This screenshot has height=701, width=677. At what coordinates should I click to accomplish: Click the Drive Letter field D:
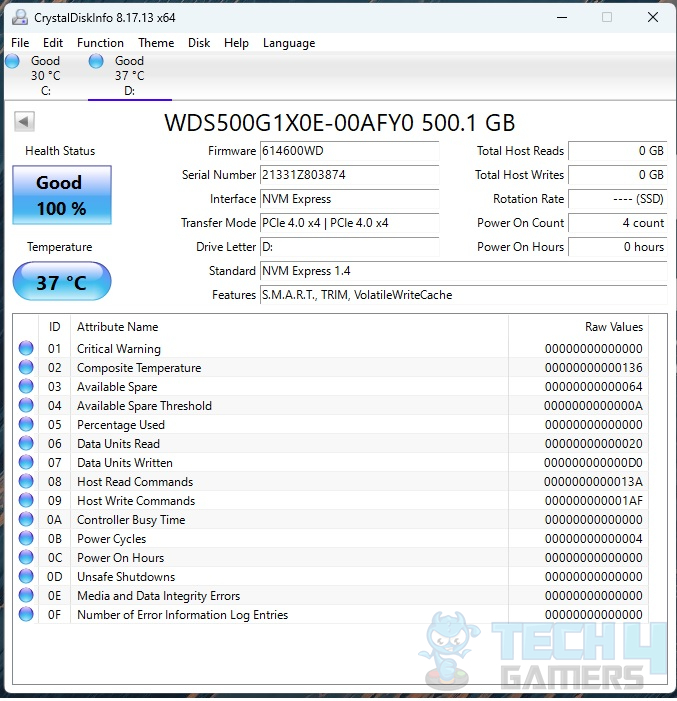349,247
